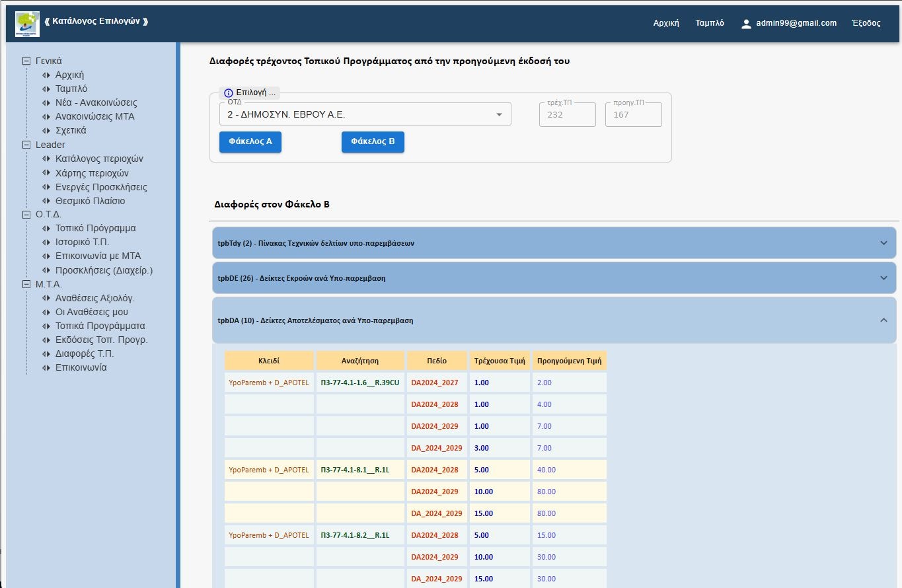Expand the tpbTdy Πίνακας Τεχνικών δελτίων panel

tap(883, 243)
